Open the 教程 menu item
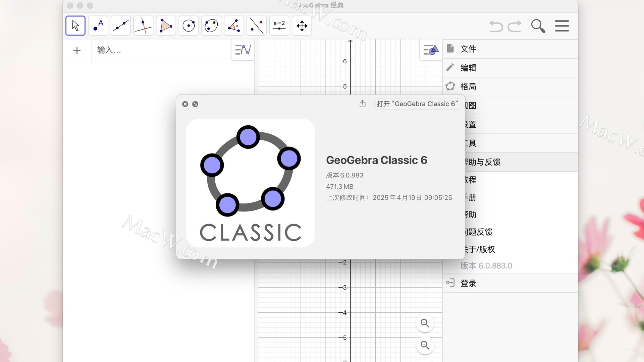Image resolution: width=644 pixels, height=362 pixels. point(521,180)
